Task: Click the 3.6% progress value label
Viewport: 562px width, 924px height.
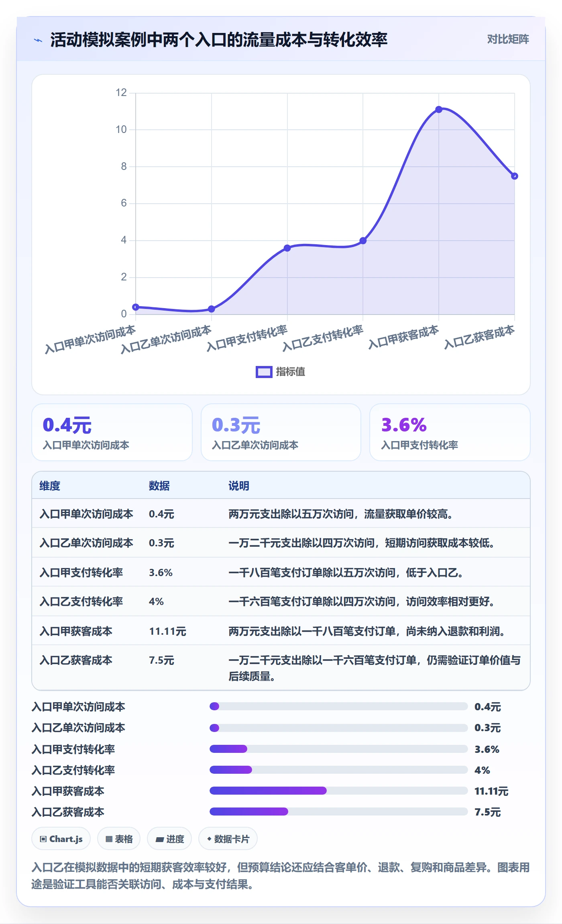Action: tap(487, 749)
